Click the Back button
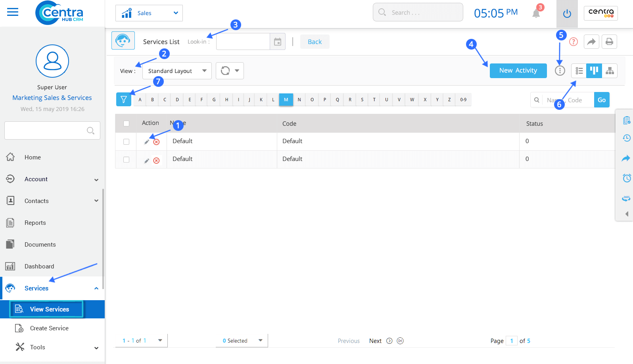This screenshot has width=633, height=364. (315, 42)
